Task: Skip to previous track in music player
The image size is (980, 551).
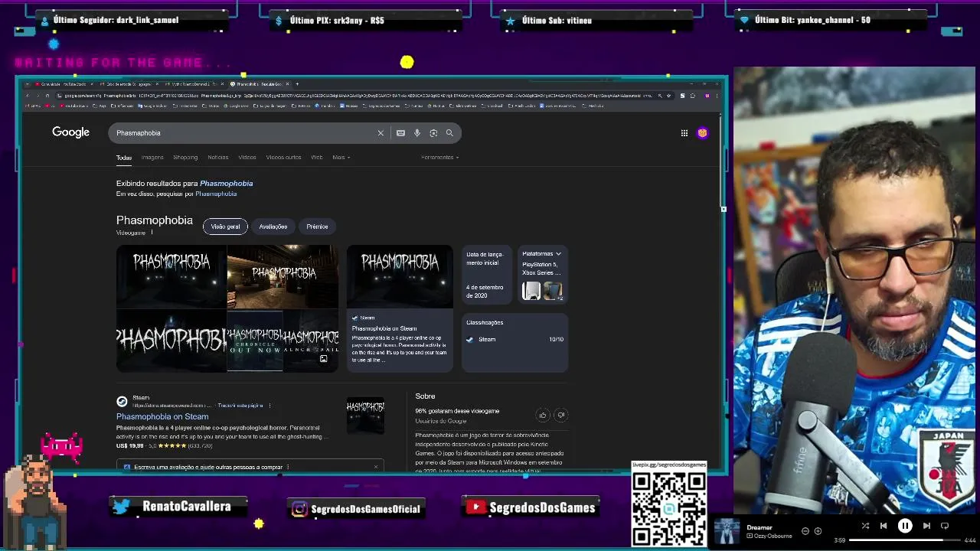Action: tap(884, 526)
